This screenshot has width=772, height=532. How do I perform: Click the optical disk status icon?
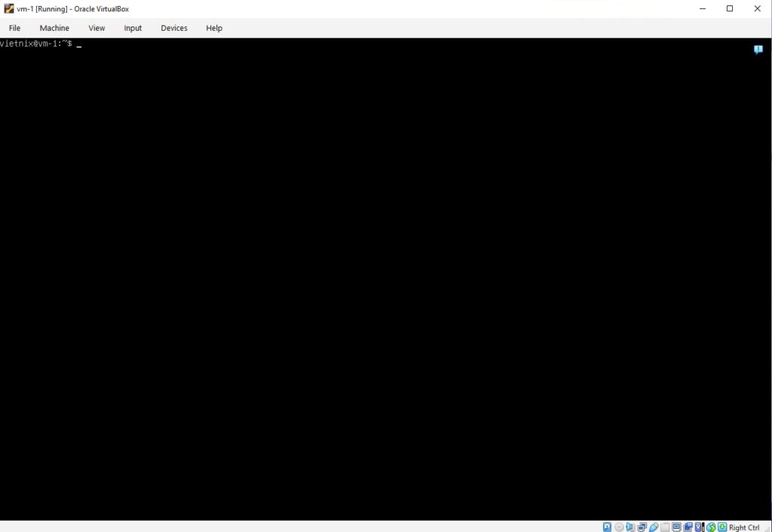[619, 527]
